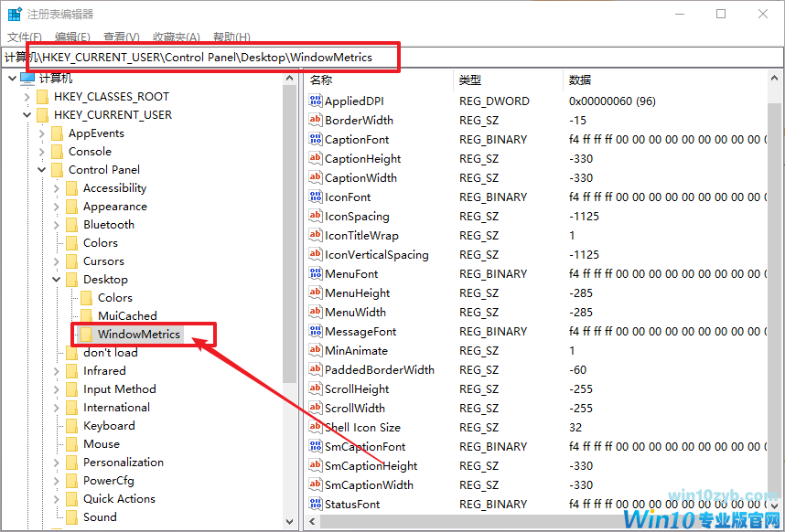The image size is (785, 532).
Task: Select the IconTitleWrap value name
Action: point(361,236)
